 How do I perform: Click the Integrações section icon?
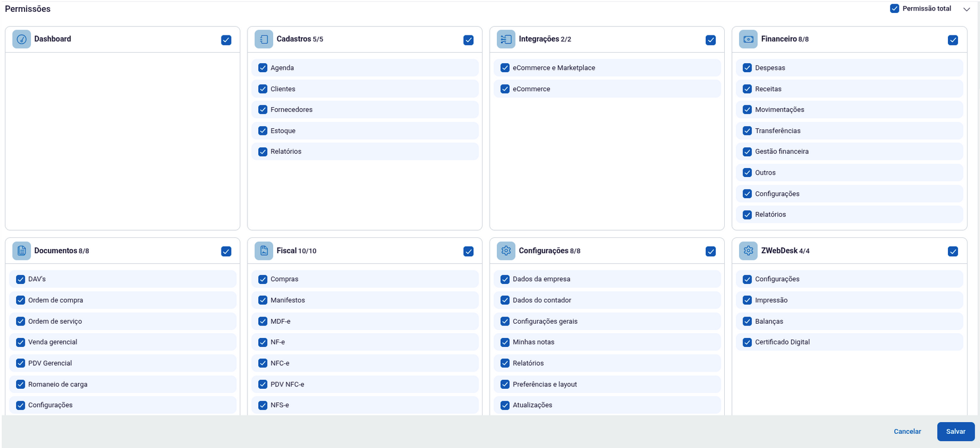pos(506,39)
